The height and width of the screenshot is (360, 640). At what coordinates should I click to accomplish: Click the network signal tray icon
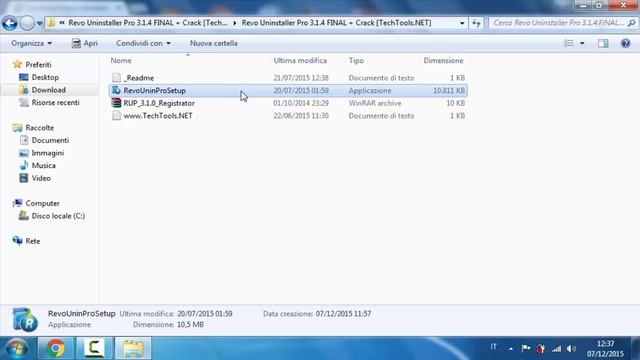[x=556, y=349]
